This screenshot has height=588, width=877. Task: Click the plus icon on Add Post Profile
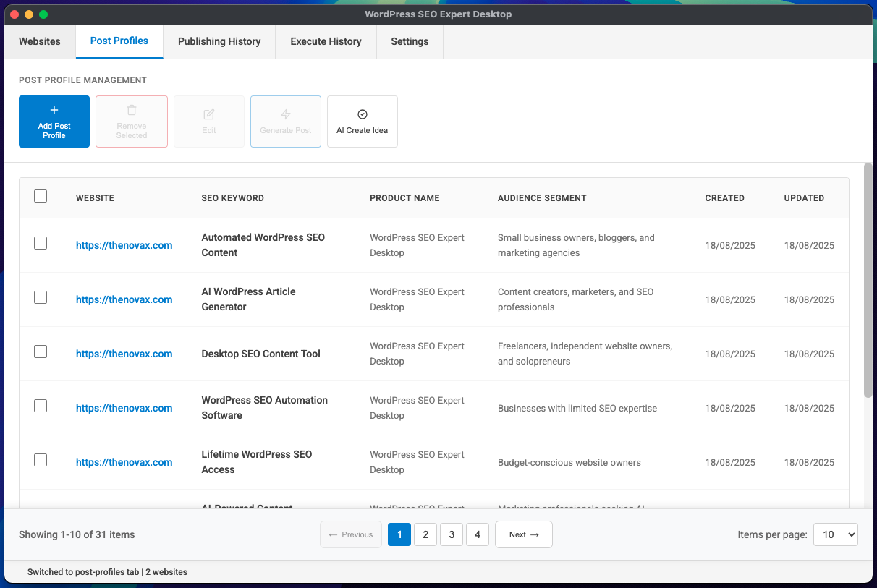[54, 111]
